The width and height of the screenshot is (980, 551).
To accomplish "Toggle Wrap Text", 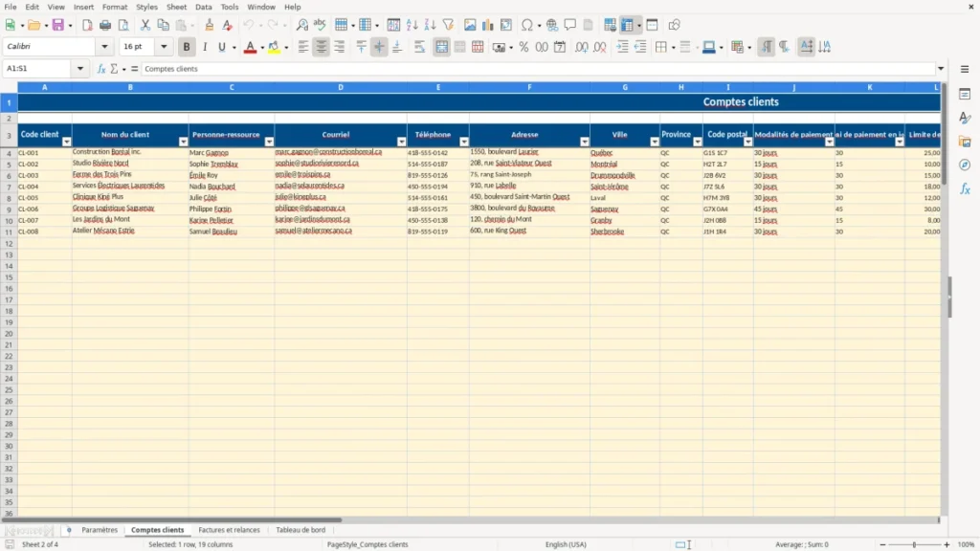I will point(419,47).
